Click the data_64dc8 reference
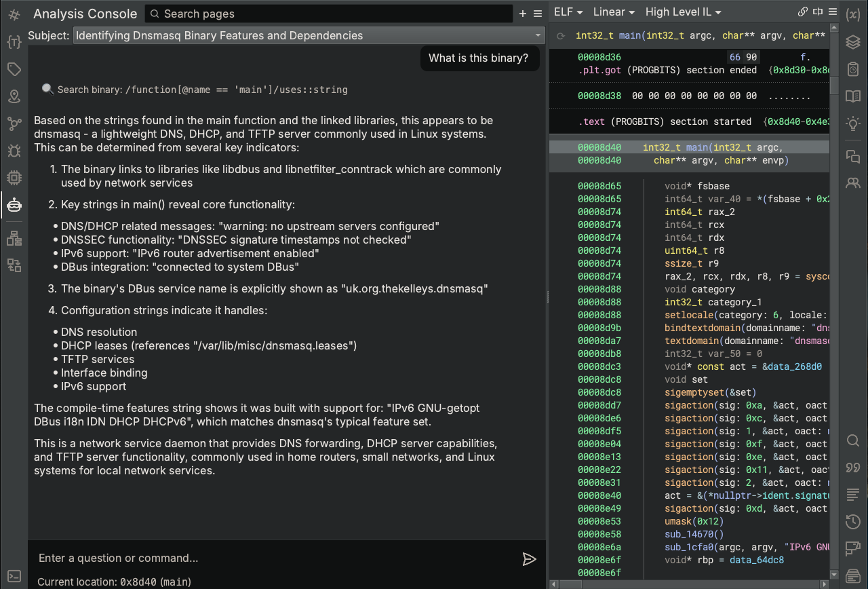Viewport: 868px width, 589px height. (x=756, y=560)
